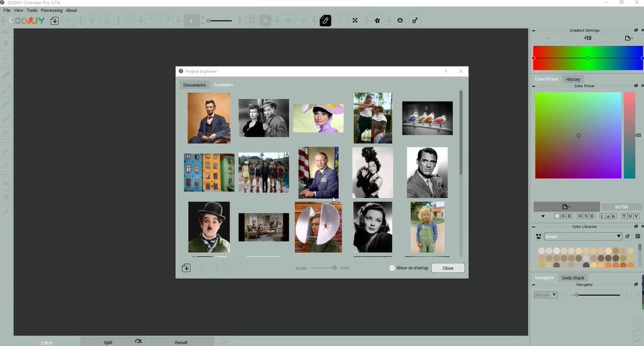Open the Navigator fit-to-view dropdown
The height and width of the screenshot is (346, 644).
(x=545, y=295)
